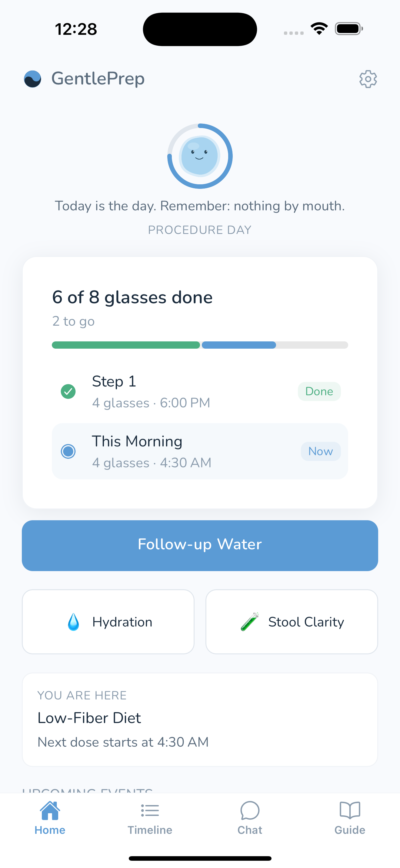Tap the water drop Hydration icon
Viewport: 400px width, 868px height.
[x=74, y=622]
